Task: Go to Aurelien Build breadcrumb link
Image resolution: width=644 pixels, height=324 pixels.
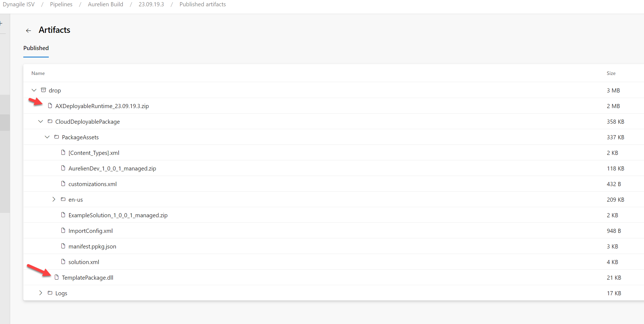Action: pyautogui.click(x=105, y=4)
